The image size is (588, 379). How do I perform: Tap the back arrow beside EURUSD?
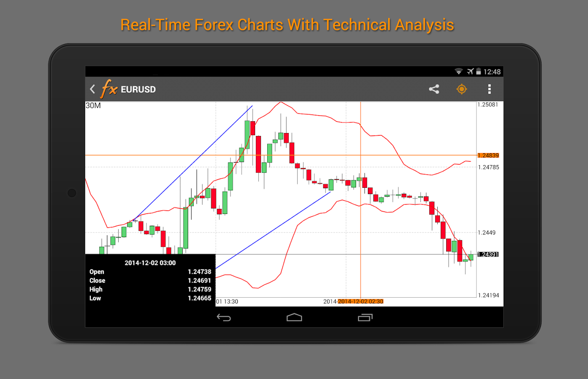pyautogui.click(x=93, y=89)
